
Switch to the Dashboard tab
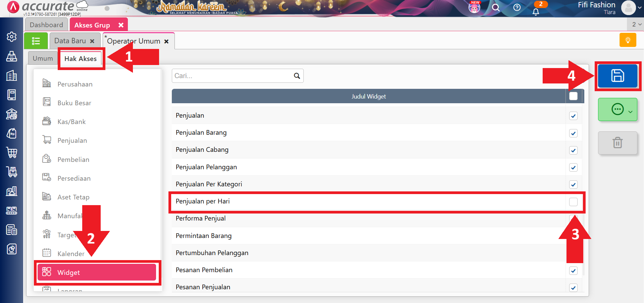pyautogui.click(x=46, y=24)
